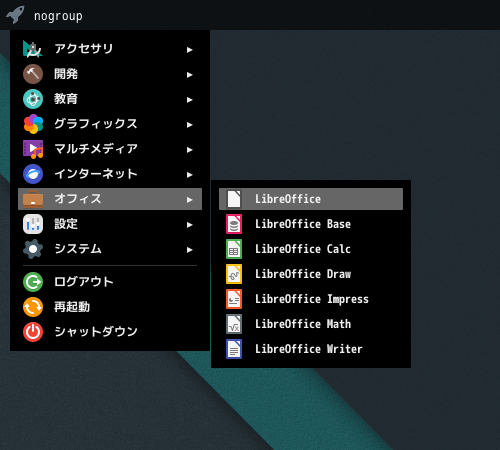
Task: Launch the highlighted LibreOffice entry
Action: click(311, 199)
